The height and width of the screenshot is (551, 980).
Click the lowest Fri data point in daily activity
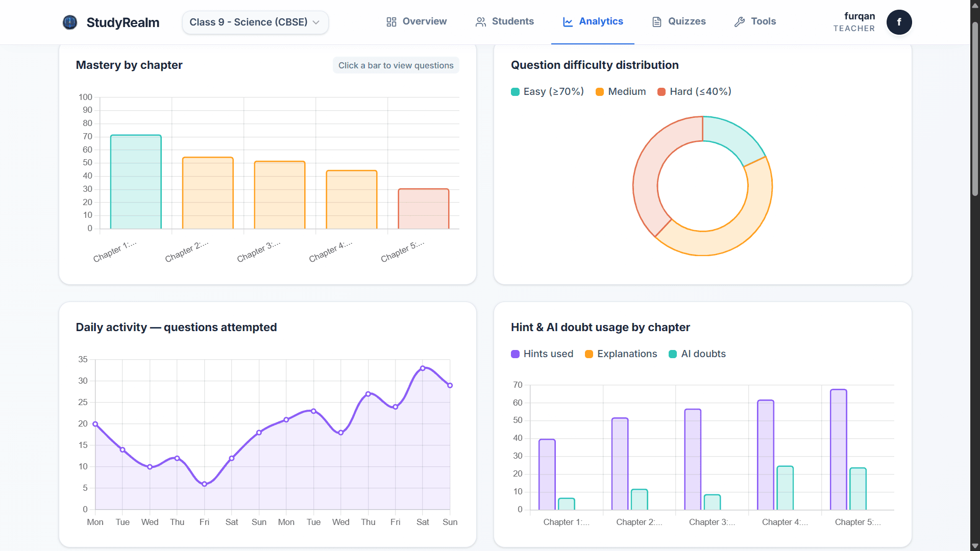pos(204,484)
